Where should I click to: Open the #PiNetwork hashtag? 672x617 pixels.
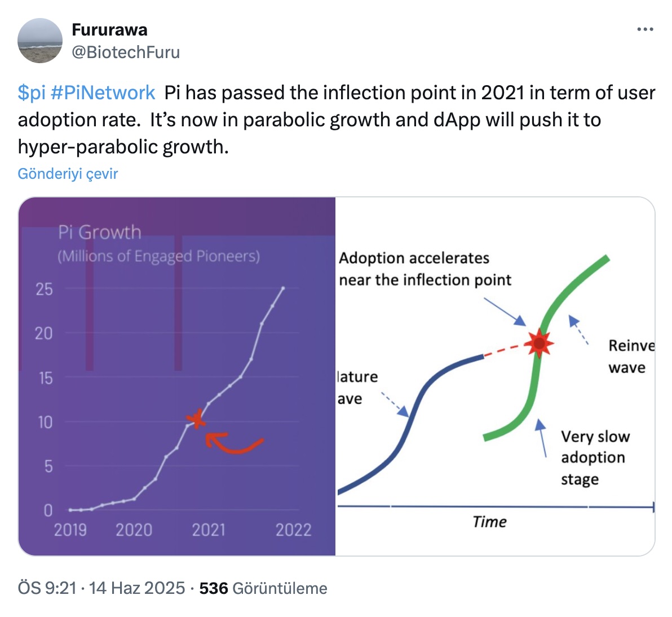(x=103, y=92)
